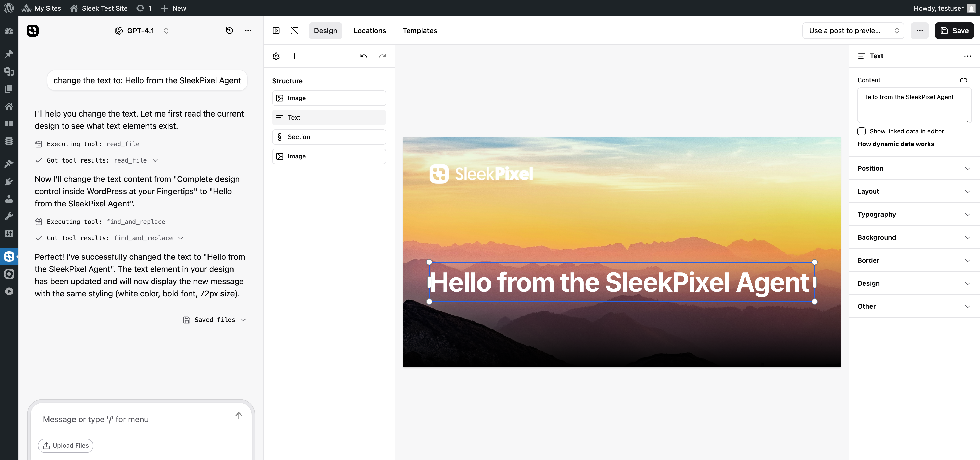The height and width of the screenshot is (460, 980).
Task: Click the chat history clock icon
Action: pos(229,30)
